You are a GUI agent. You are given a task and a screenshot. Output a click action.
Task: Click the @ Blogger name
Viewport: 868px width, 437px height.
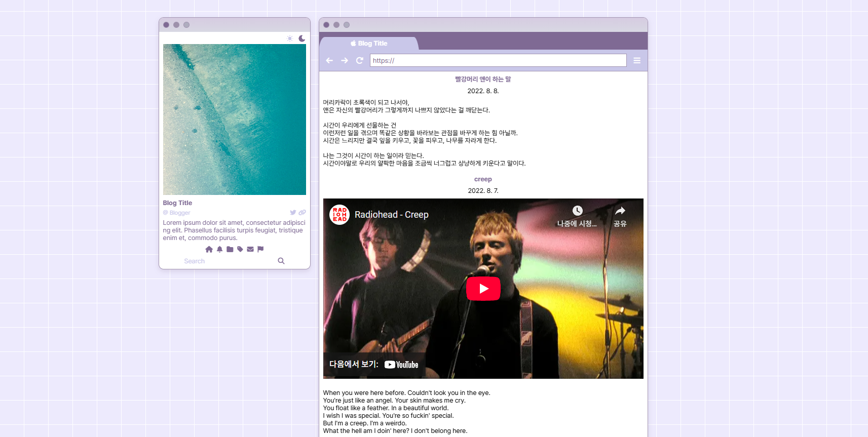pyautogui.click(x=176, y=213)
